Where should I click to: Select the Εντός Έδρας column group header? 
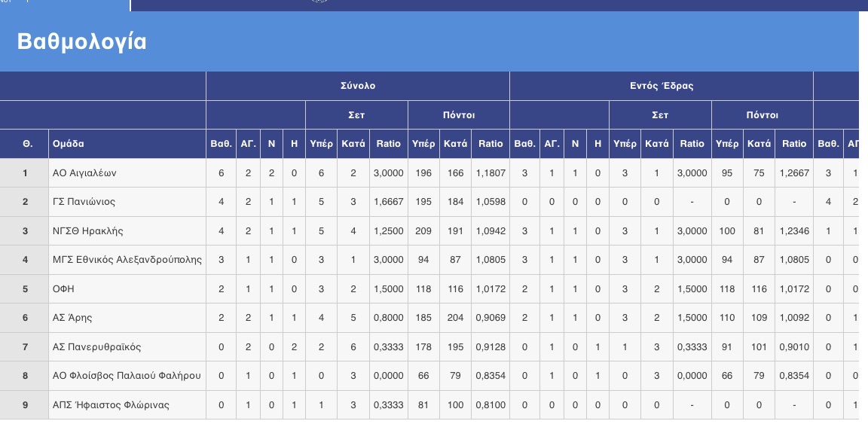[661, 86]
